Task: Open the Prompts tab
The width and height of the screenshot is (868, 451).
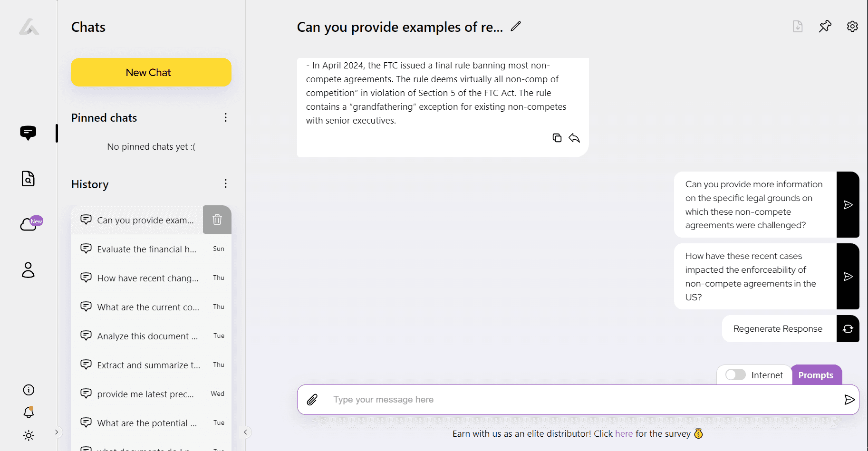Action: [x=816, y=375]
